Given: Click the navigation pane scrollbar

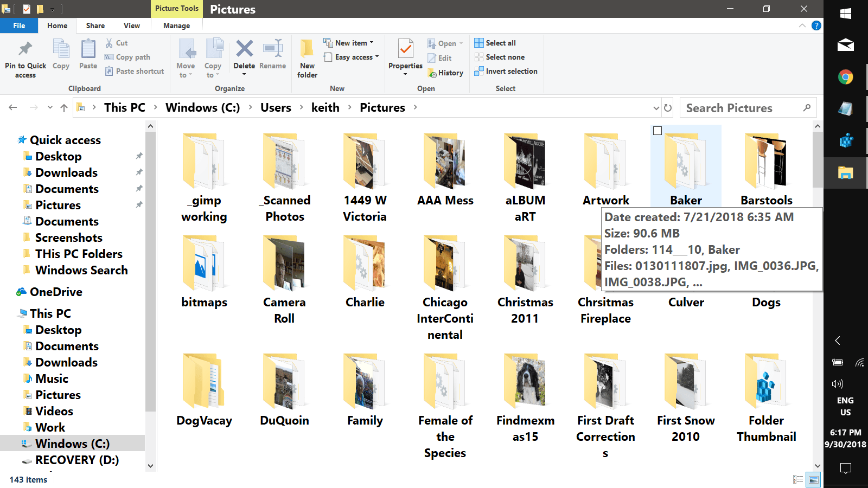Looking at the screenshot, I should pyautogui.click(x=150, y=271).
